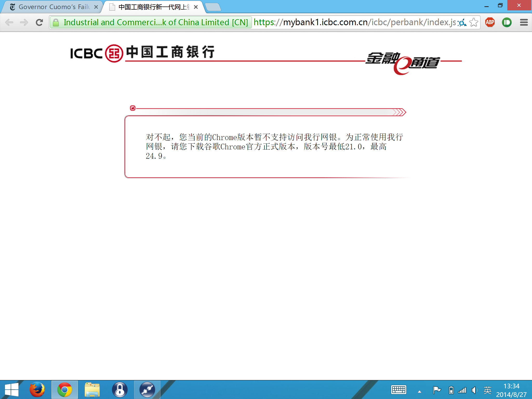Viewport: 532px width, 399px height.
Task: Restore down the Chrome window
Action: click(x=500, y=6)
